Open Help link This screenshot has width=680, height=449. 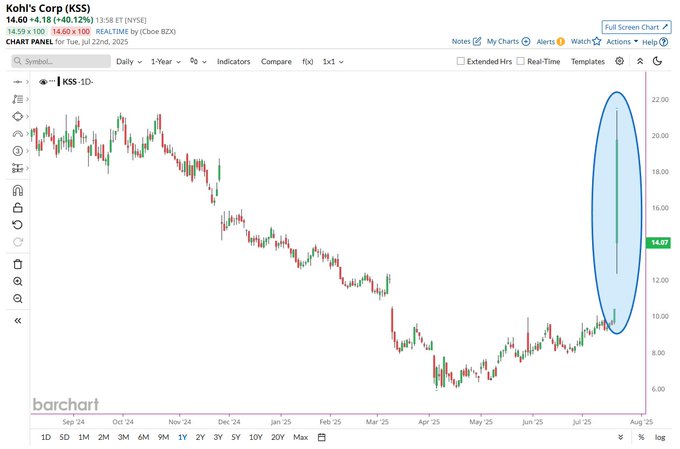655,42
